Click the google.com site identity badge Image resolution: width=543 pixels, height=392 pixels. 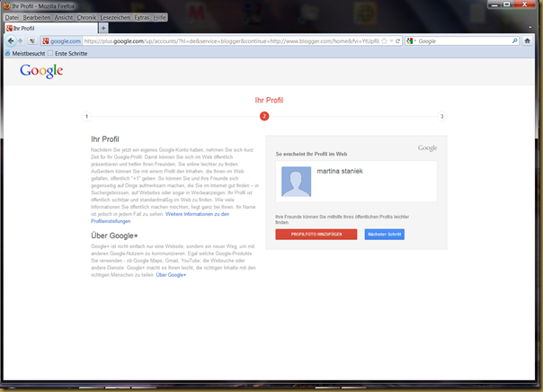(61, 40)
